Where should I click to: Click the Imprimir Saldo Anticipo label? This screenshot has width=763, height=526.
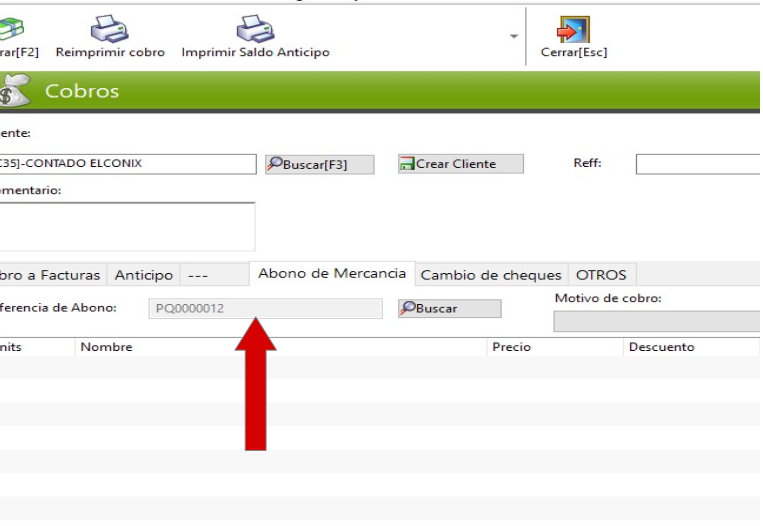tap(255, 52)
